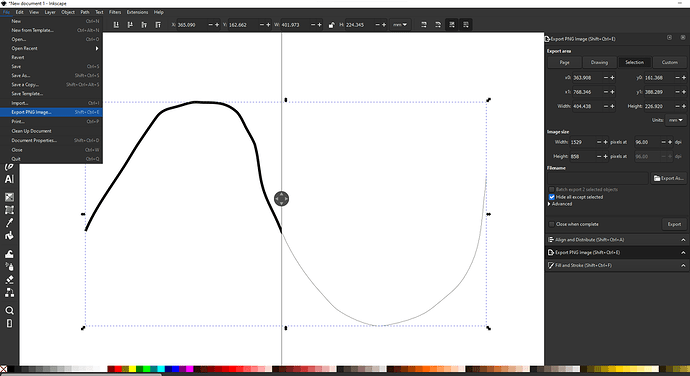This screenshot has height=376, width=690.
Task: Collapse Export PNG Image panel chevron
Action: 683,253
